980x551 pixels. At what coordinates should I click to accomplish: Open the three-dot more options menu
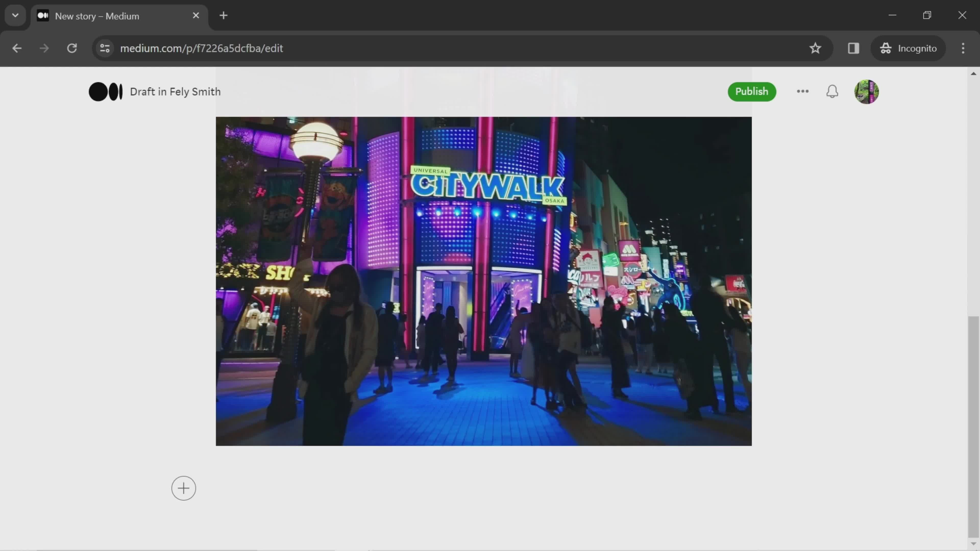[x=802, y=91]
